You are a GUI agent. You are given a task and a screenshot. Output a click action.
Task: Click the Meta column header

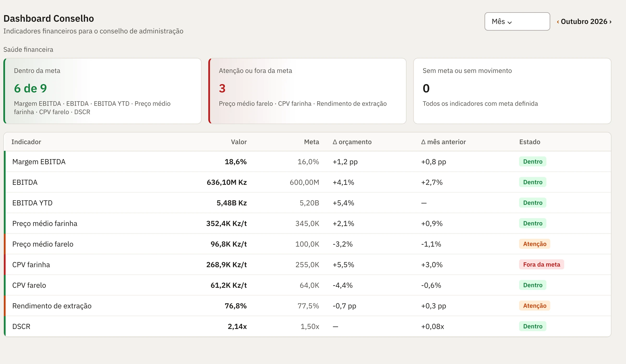click(311, 142)
